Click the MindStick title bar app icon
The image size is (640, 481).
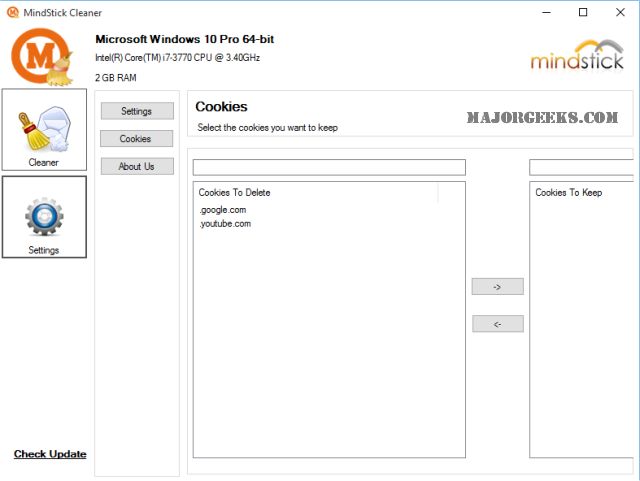[13, 12]
